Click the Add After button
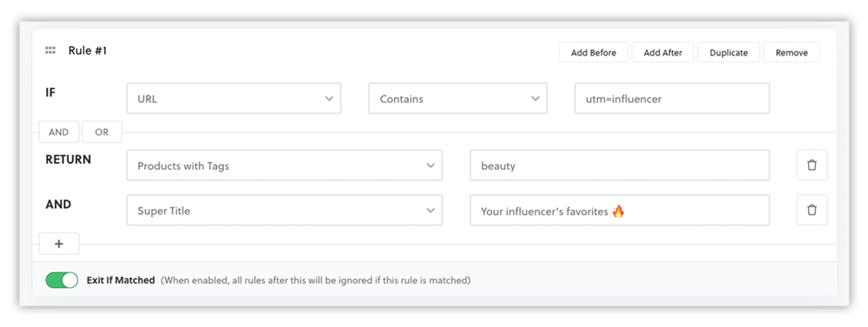Image resolution: width=868 pixels, height=327 pixels. click(x=662, y=53)
